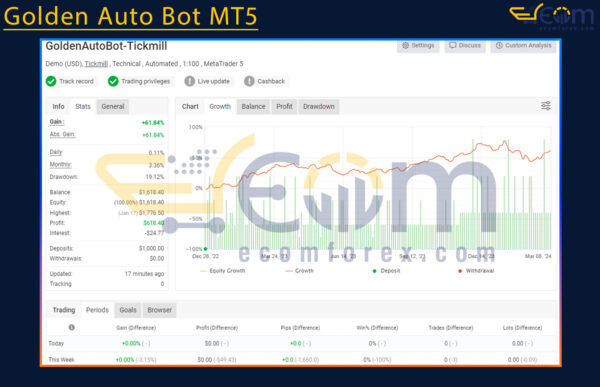Click the Gain (Difference) column header
Image resolution: width=600 pixels, height=387 pixels.
click(136, 328)
